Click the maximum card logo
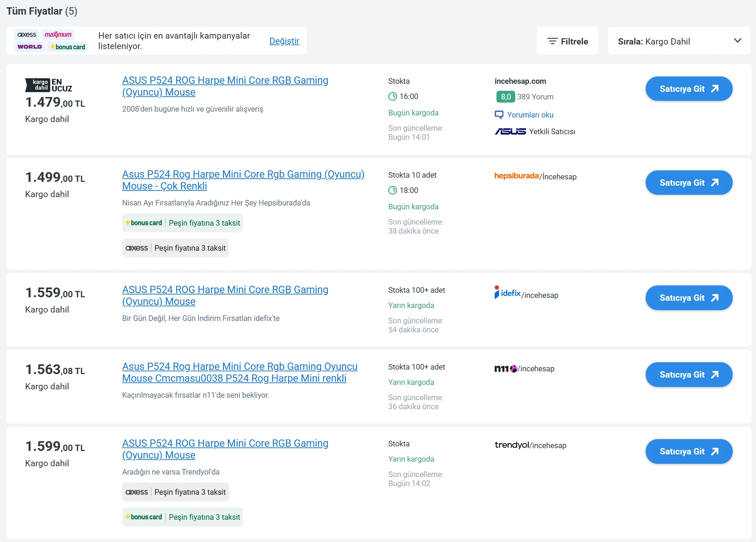This screenshot has width=756, height=542. 58,35
